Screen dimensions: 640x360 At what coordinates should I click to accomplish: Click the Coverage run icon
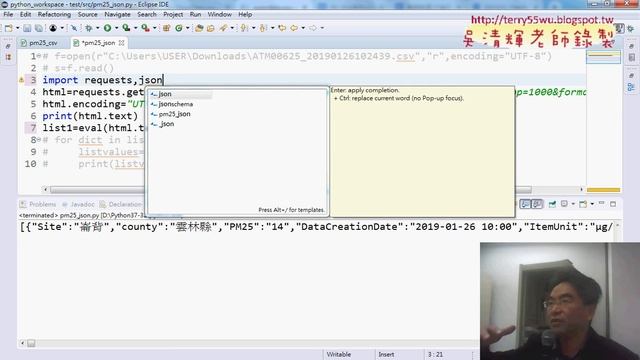pos(126,28)
